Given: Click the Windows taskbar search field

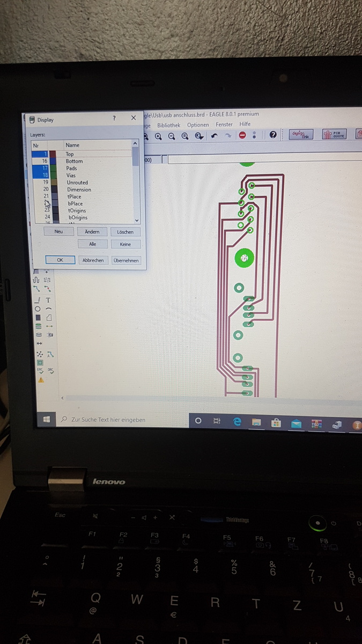Looking at the screenshot, I should pyautogui.click(x=122, y=420).
